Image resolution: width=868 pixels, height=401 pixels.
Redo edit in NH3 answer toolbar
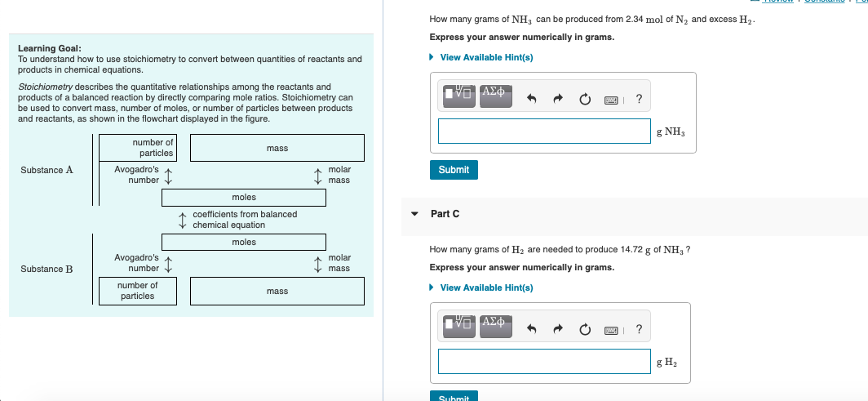(558, 100)
